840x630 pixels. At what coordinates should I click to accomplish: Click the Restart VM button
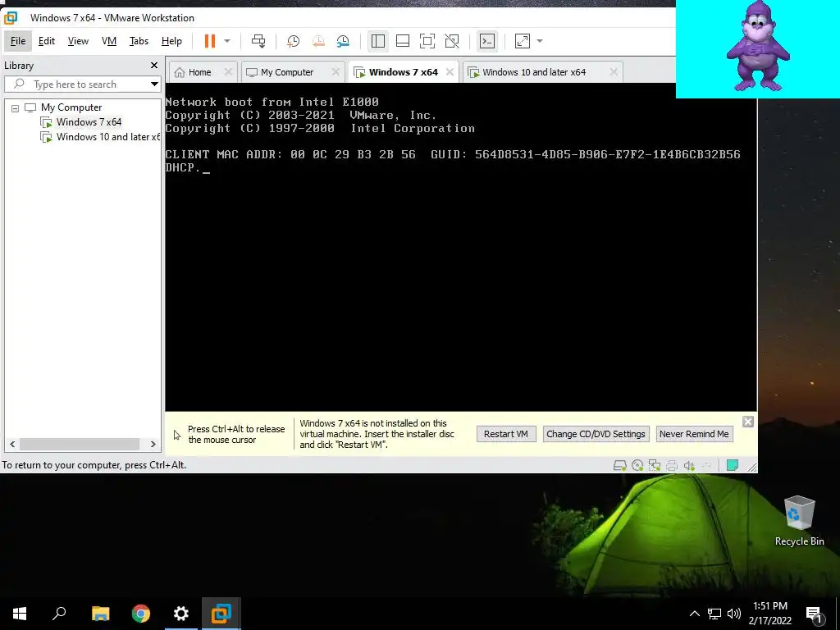505,434
